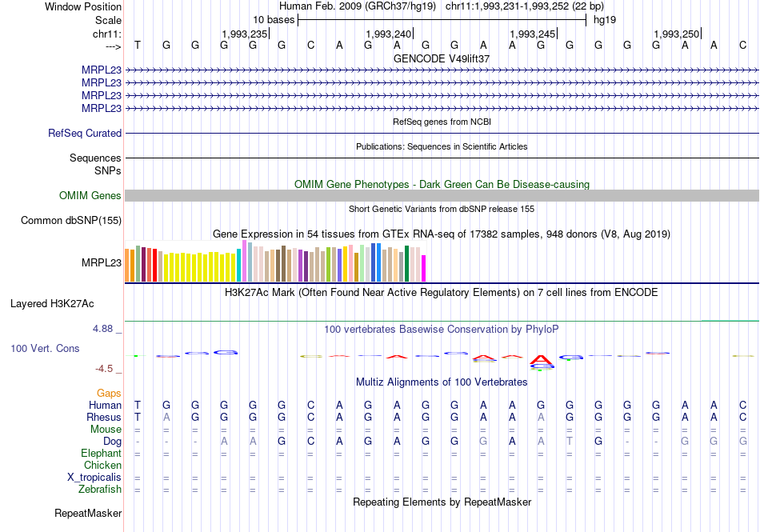Click the MRPL23 label beside the GTEx bar chart
The image size is (760, 532).
(102, 262)
